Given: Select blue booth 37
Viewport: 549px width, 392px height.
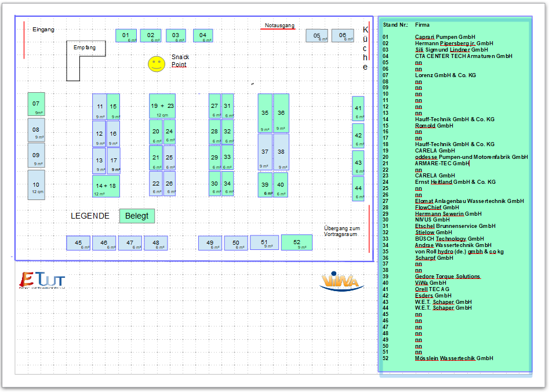Looking at the screenshot, I should (x=265, y=152).
